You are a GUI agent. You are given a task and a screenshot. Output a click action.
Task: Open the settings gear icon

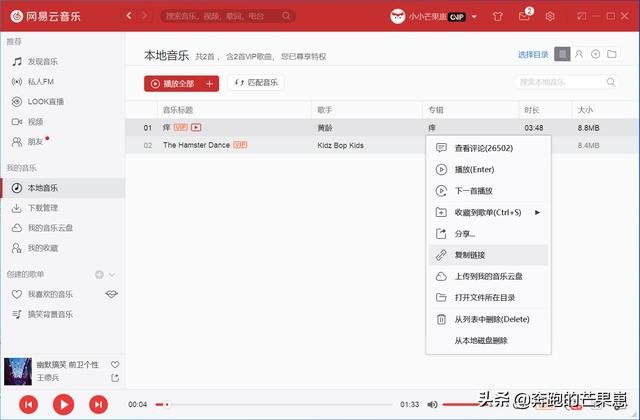tap(550, 16)
